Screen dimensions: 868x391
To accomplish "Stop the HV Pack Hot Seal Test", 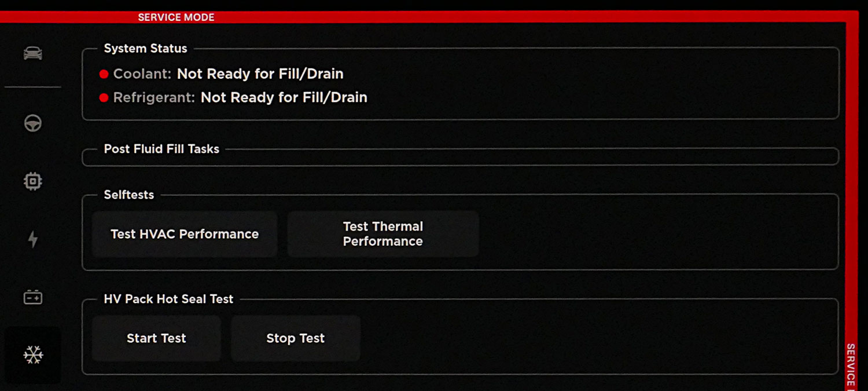I will (295, 338).
